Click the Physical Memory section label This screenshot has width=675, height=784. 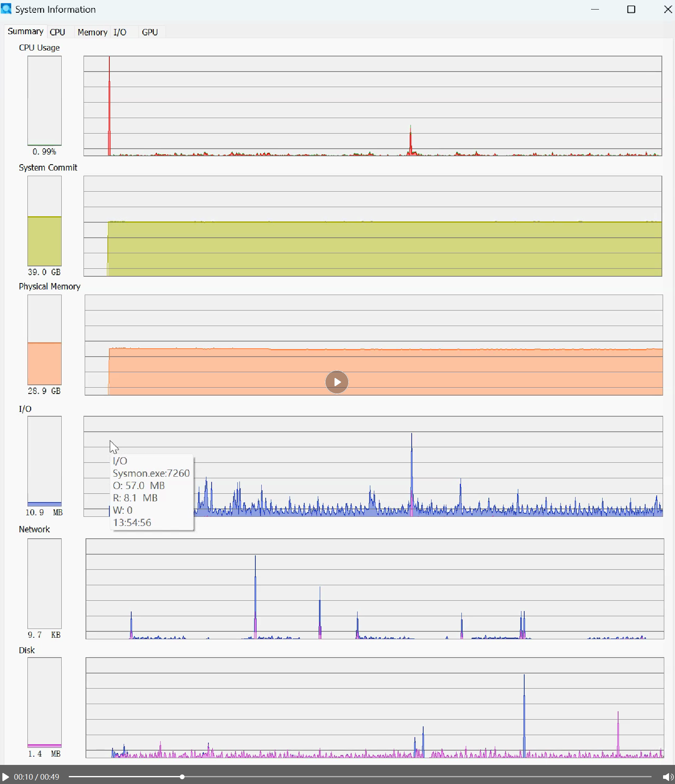click(49, 287)
